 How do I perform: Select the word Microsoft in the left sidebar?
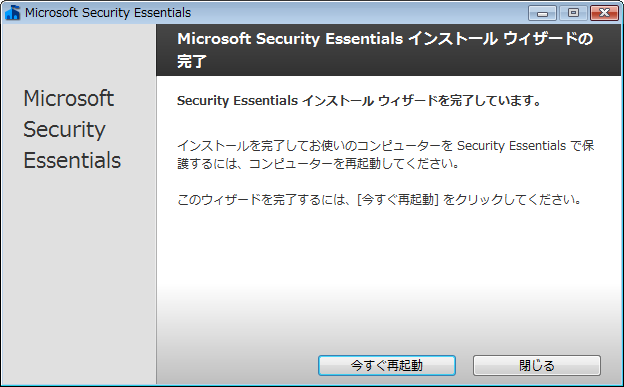(69, 98)
